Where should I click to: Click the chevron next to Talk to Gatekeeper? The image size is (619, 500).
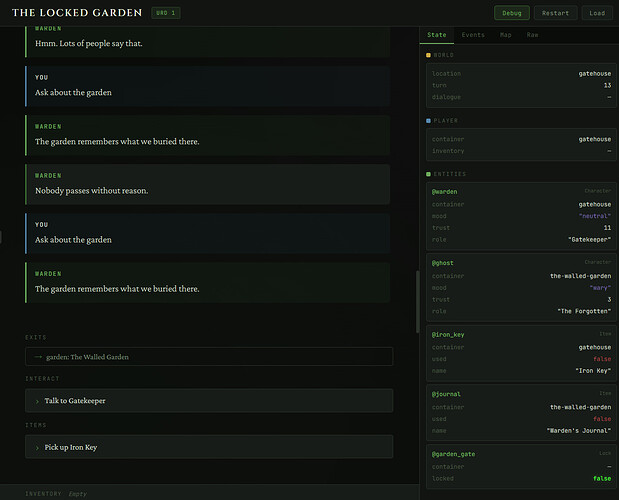coord(37,401)
